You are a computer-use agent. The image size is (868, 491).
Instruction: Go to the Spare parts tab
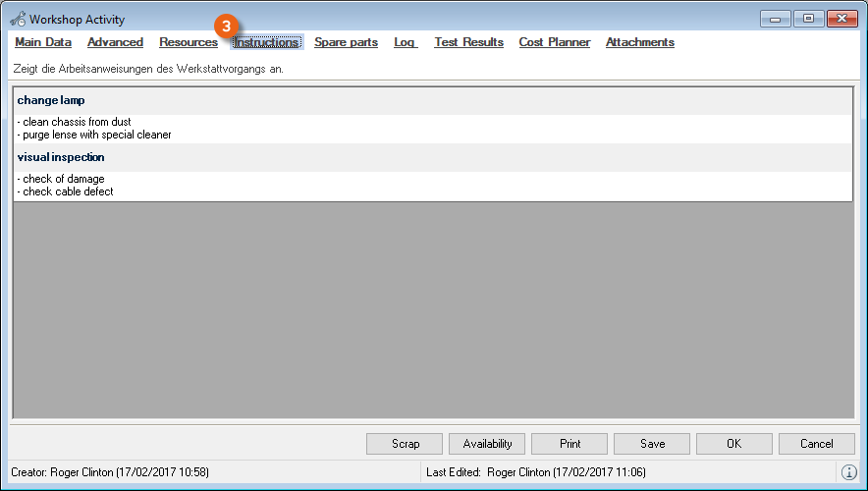click(346, 42)
